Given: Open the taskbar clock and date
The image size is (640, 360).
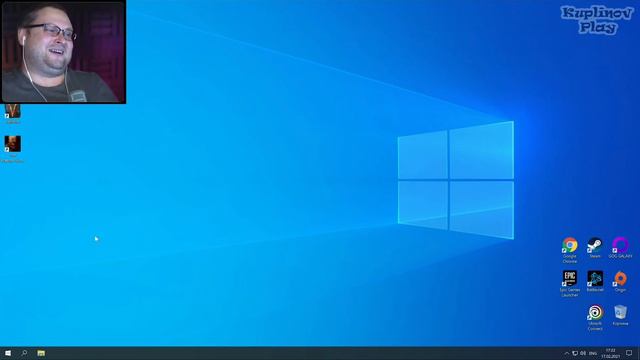Looking at the screenshot, I should click(611, 353).
